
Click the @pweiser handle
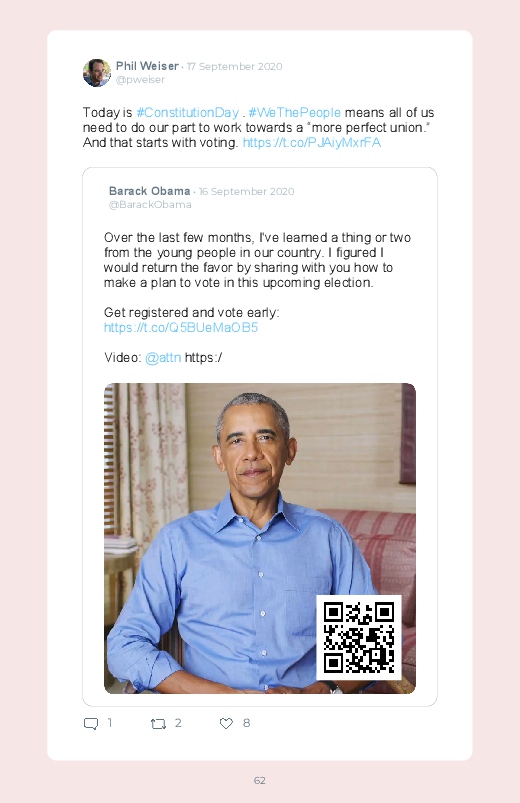pyautogui.click(x=140, y=80)
